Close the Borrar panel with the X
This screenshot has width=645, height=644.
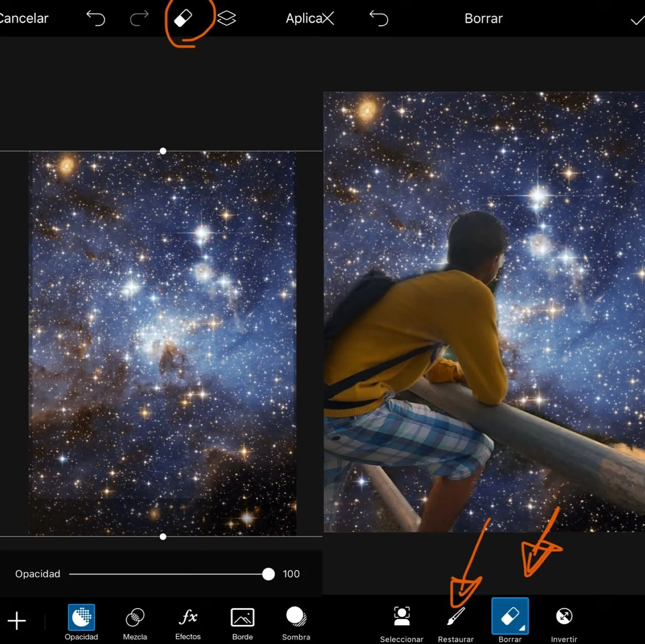[x=328, y=19]
